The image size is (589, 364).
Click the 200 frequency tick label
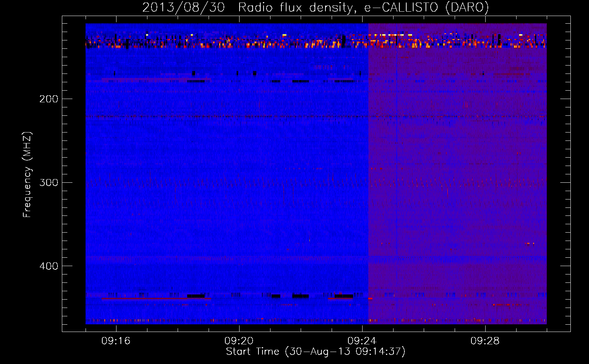[49, 99]
